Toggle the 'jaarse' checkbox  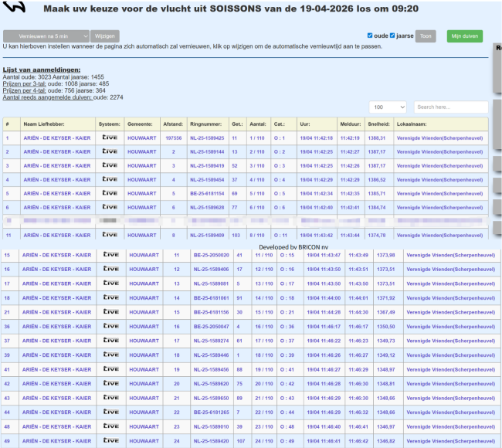pos(392,36)
